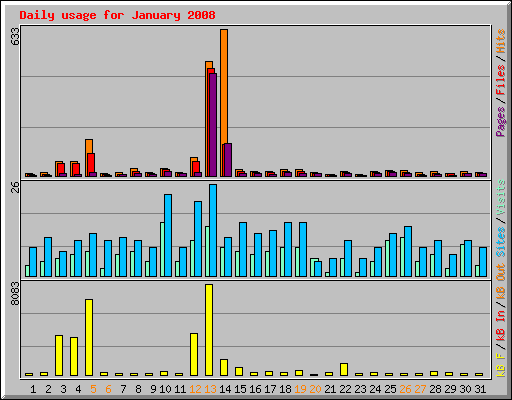Click the middle chart axis value "26"
The image size is (512, 400).
pyautogui.click(x=15, y=188)
